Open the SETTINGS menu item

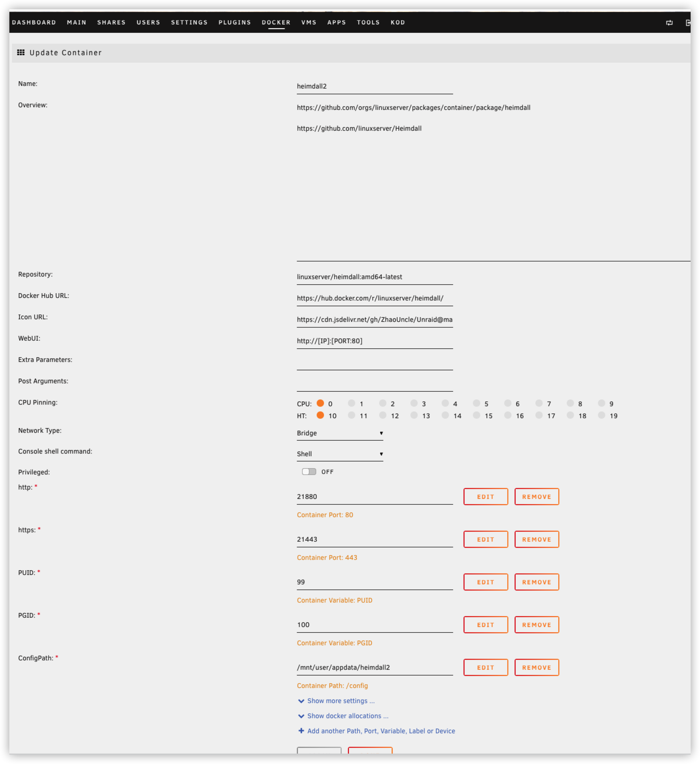pos(189,22)
